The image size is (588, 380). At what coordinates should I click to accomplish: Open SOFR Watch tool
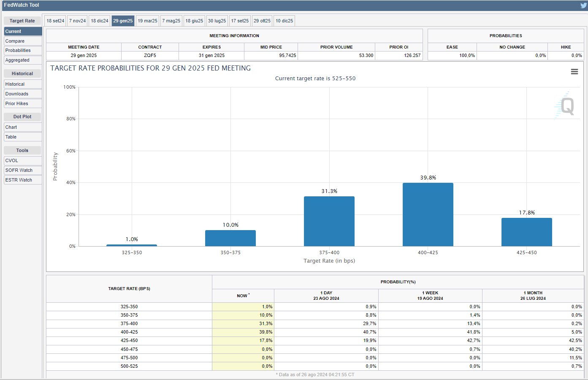(x=23, y=170)
